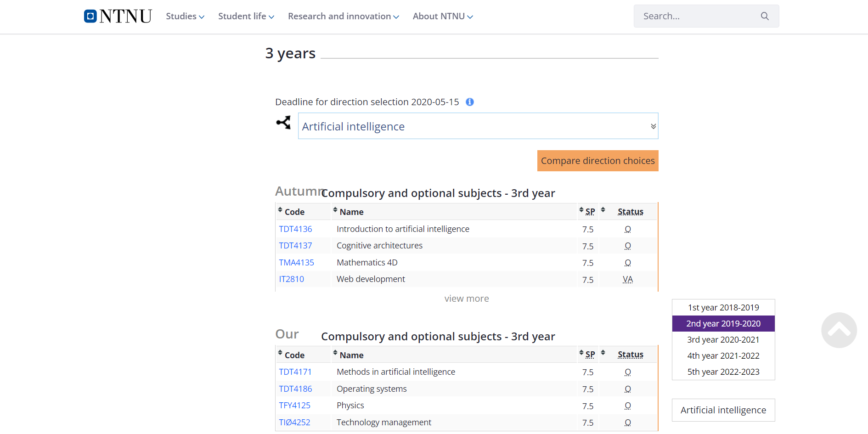Expand the About NTNU menu

[443, 17]
